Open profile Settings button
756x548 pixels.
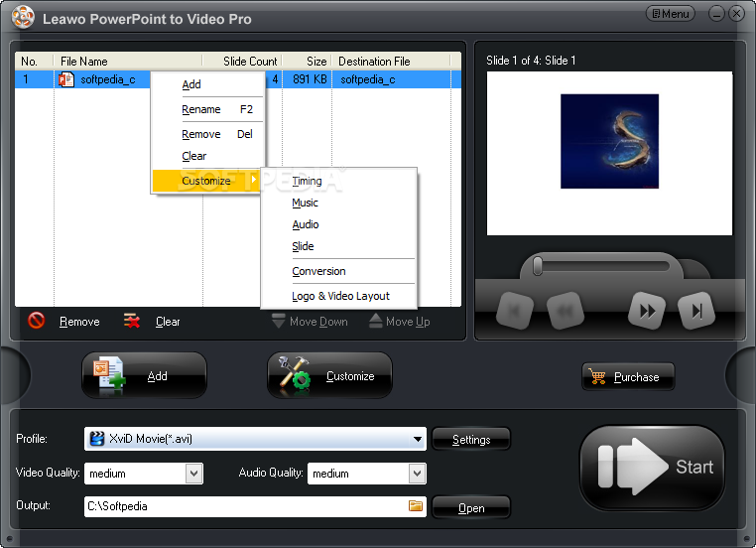[x=471, y=439]
